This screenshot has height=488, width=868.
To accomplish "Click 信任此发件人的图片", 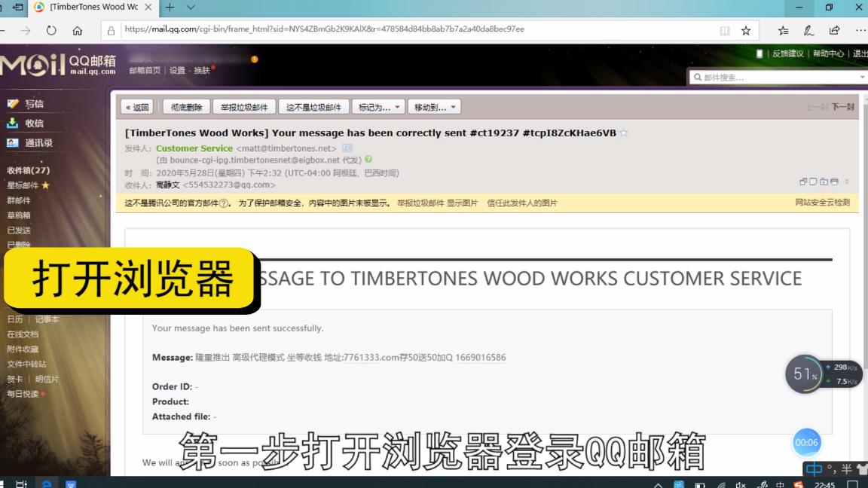I will [522, 203].
